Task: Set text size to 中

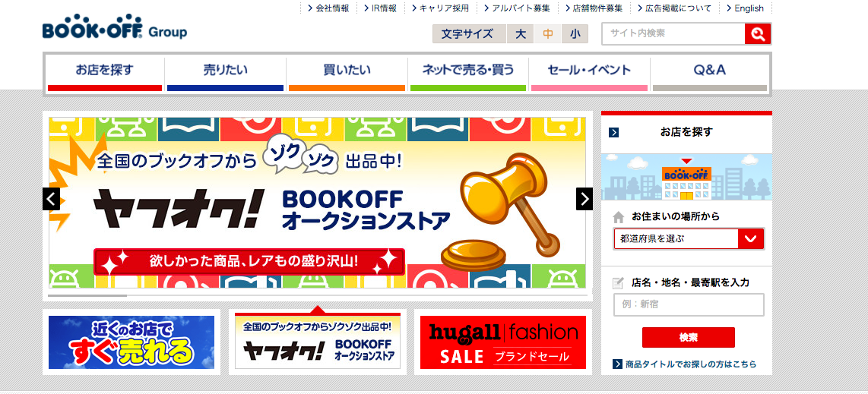Action: tap(548, 33)
